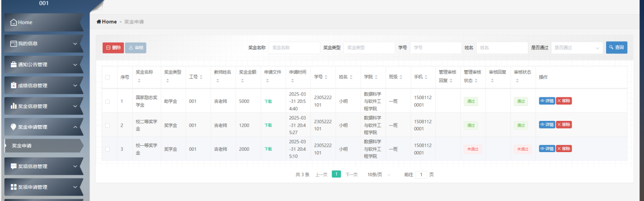Click the page jump number field
Viewport: 644px width, 201px height.
click(421, 174)
